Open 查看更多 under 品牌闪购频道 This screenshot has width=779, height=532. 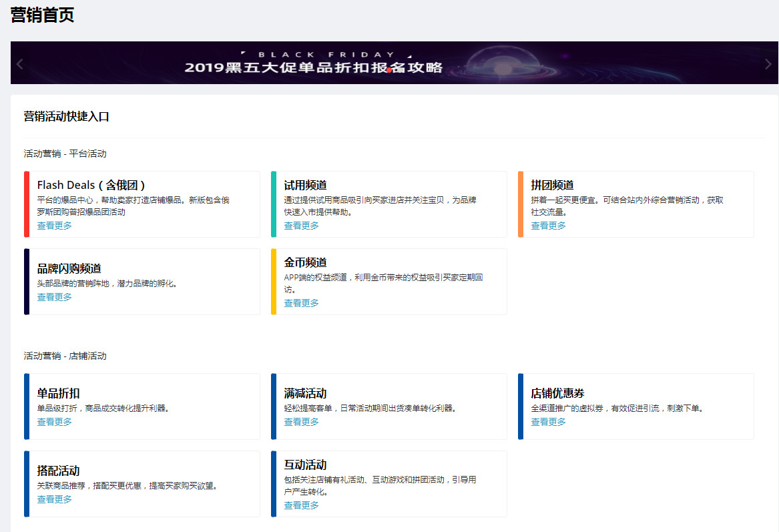(x=55, y=297)
